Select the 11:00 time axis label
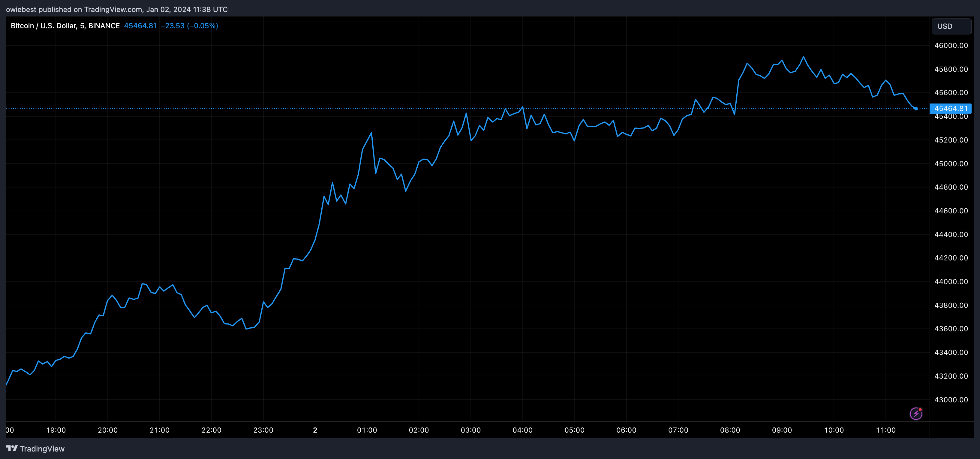Image resolution: width=980 pixels, height=459 pixels. click(885, 430)
